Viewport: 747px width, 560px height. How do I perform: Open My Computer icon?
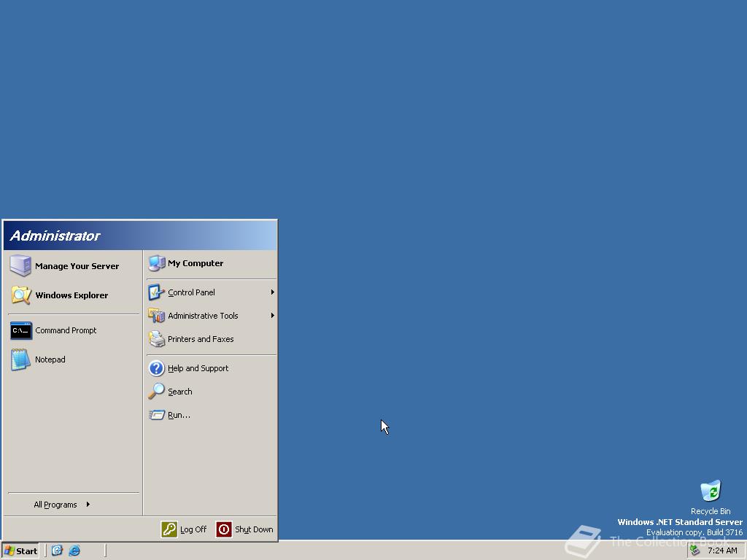click(x=156, y=262)
